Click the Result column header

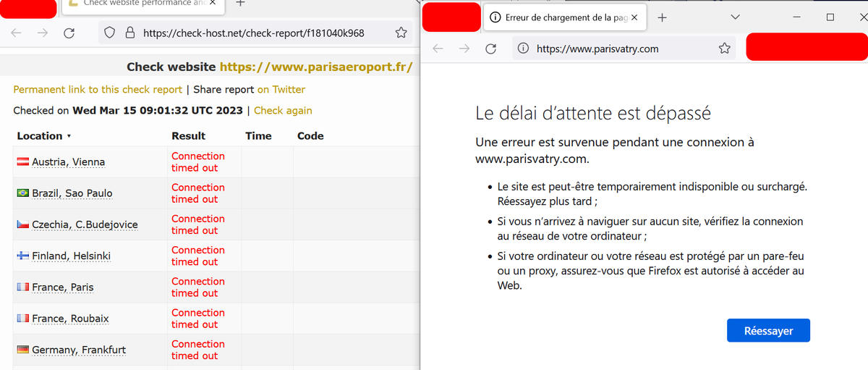tap(188, 136)
